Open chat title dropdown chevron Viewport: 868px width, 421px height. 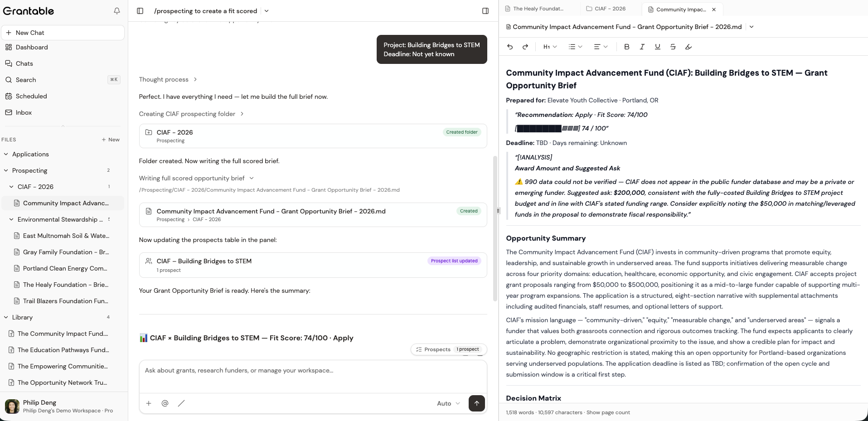click(267, 11)
